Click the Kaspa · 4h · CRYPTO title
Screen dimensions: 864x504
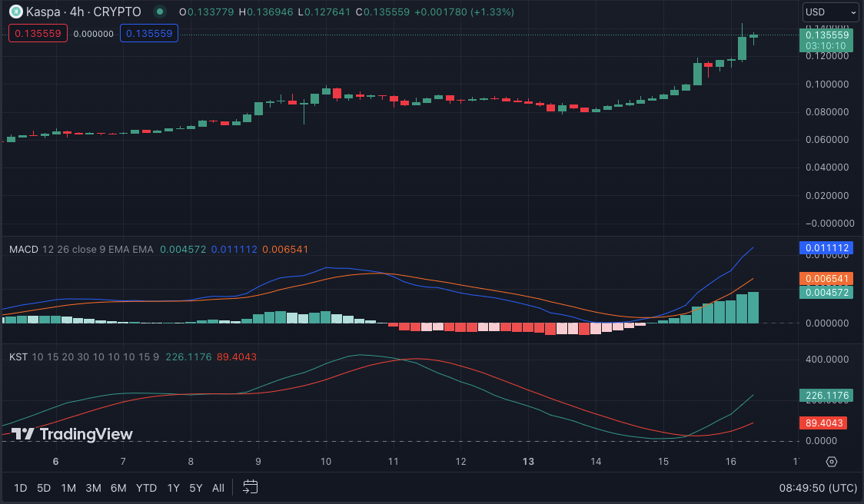pyautogui.click(x=83, y=12)
